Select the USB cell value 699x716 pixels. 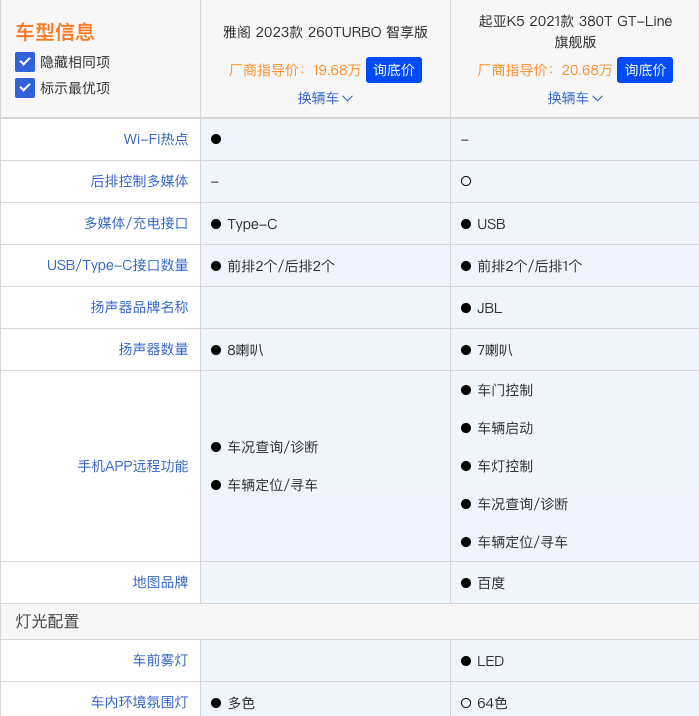[491, 224]
